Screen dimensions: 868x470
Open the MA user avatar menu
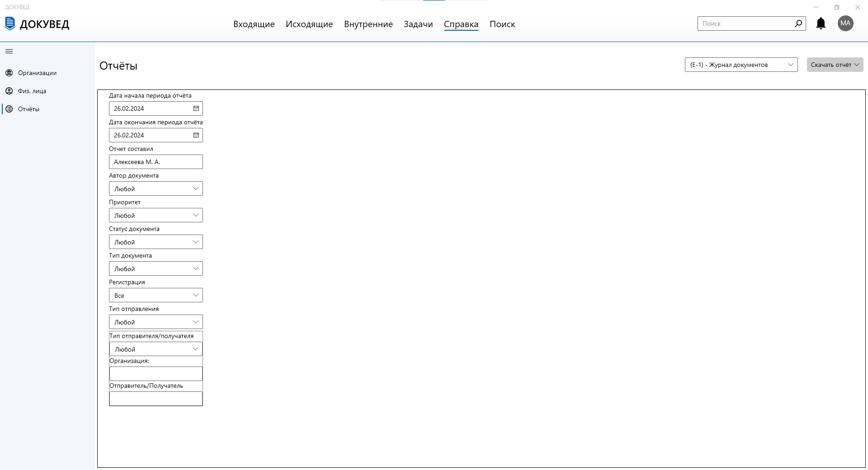845,23
